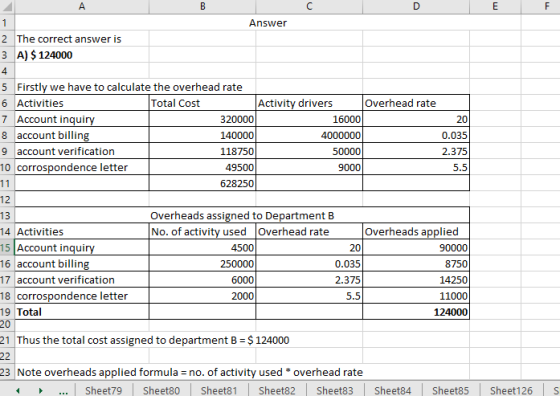Switch to the Sheet80 tab
The image size is (560, 396).
161,391
